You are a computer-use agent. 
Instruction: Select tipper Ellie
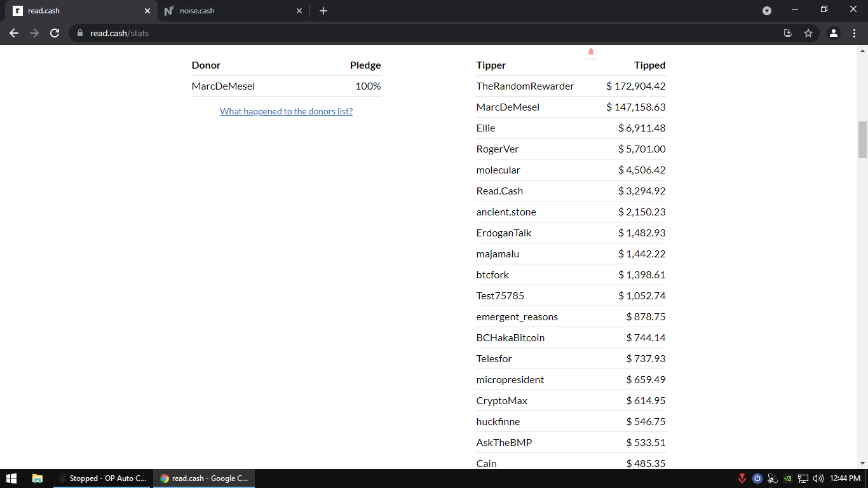point(485,128)
